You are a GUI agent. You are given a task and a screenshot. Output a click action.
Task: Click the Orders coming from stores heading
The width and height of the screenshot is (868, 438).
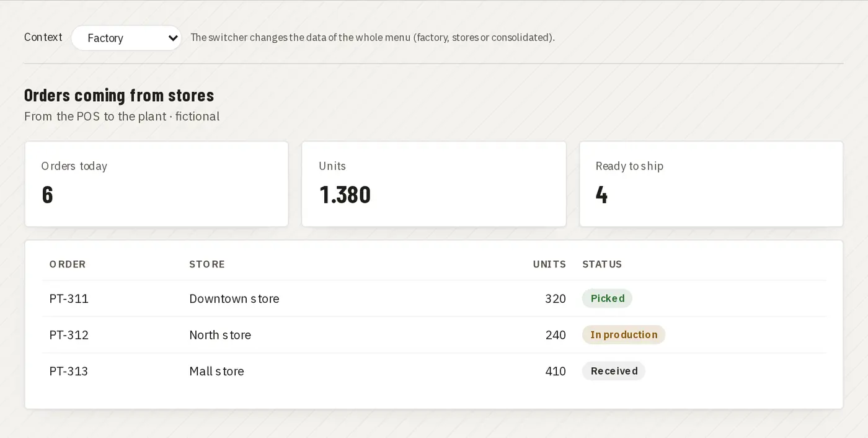[x=119, y=95]
